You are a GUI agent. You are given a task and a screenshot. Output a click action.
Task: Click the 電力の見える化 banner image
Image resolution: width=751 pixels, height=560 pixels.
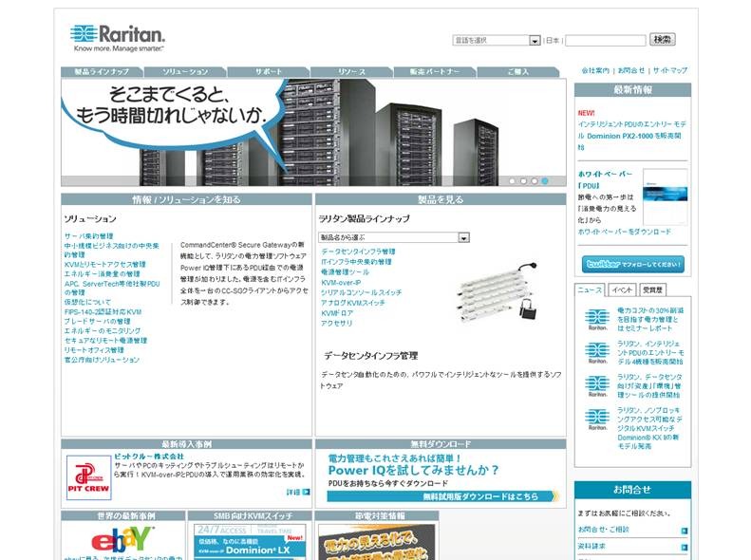377,542
